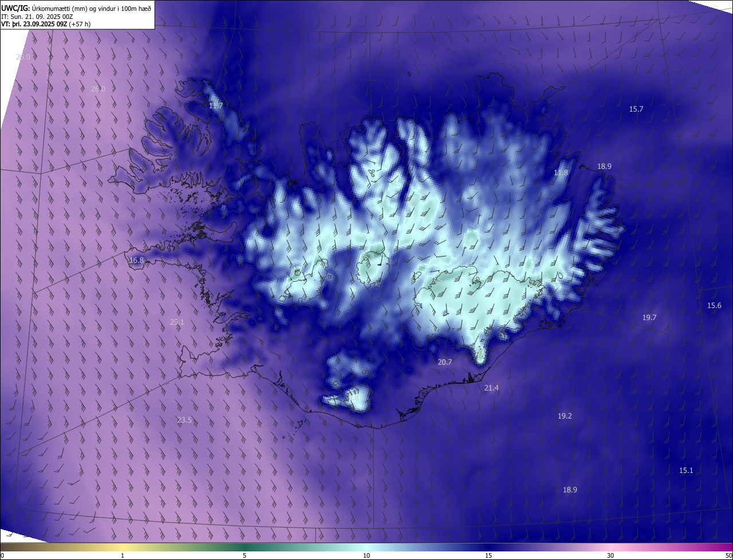Viewport: 733px width, 560px height.
Task: Click the 15.7 precipitable water value
Action: [636, 109]
